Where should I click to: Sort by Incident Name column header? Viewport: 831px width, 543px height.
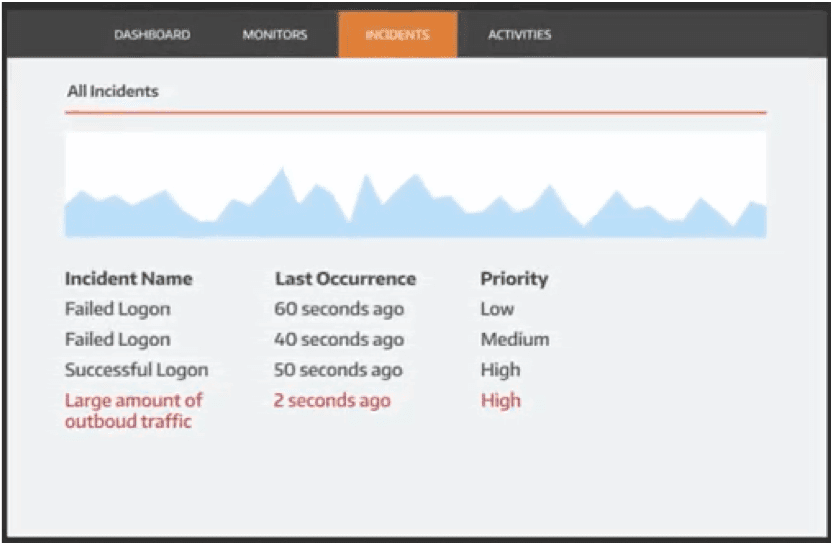(129, 278)
